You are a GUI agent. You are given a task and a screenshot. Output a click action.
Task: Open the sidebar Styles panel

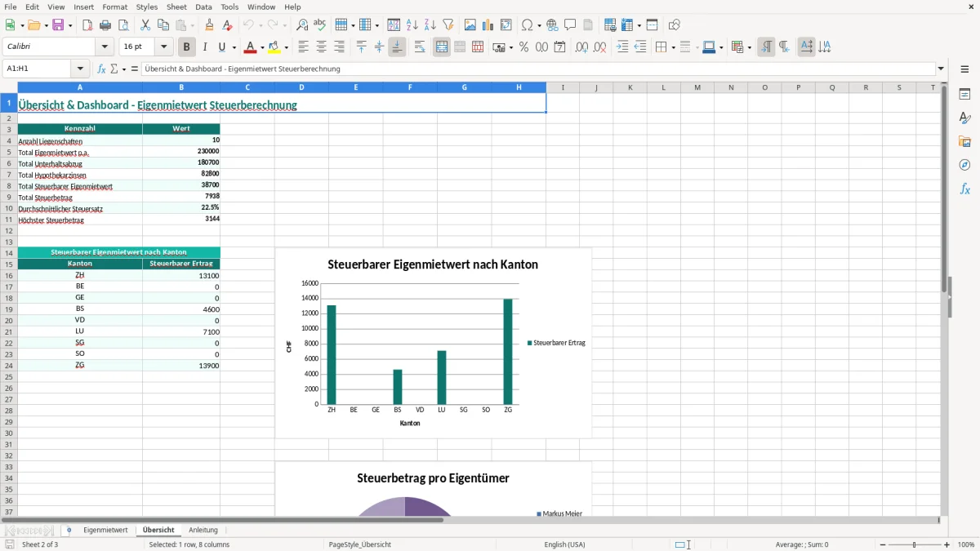tap(964, 118)
